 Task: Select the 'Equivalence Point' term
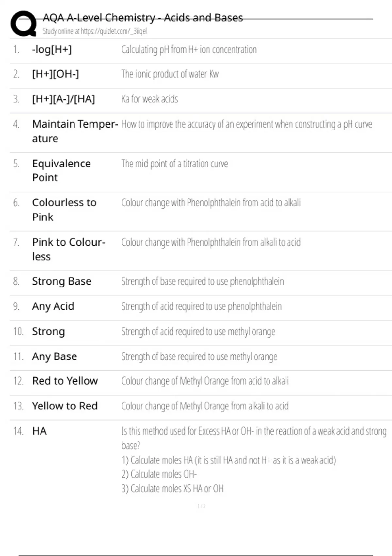[x=61, y=170]
